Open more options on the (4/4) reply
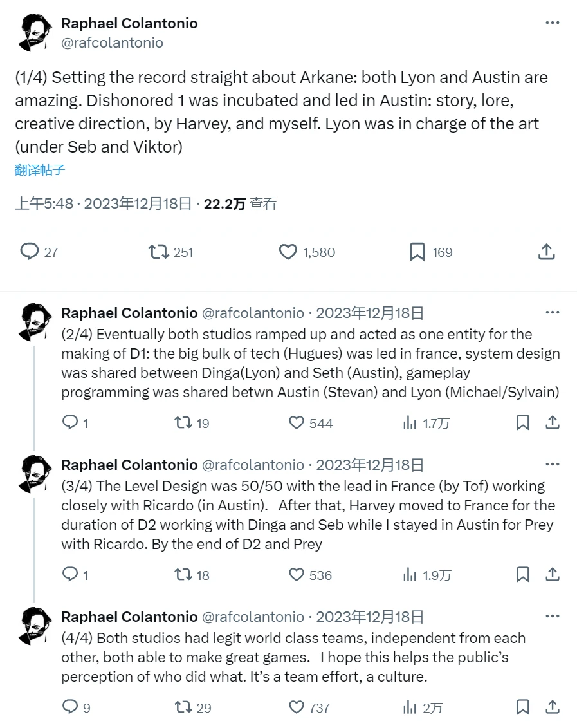Screen dimensions: 577x728 coord(552,616)
